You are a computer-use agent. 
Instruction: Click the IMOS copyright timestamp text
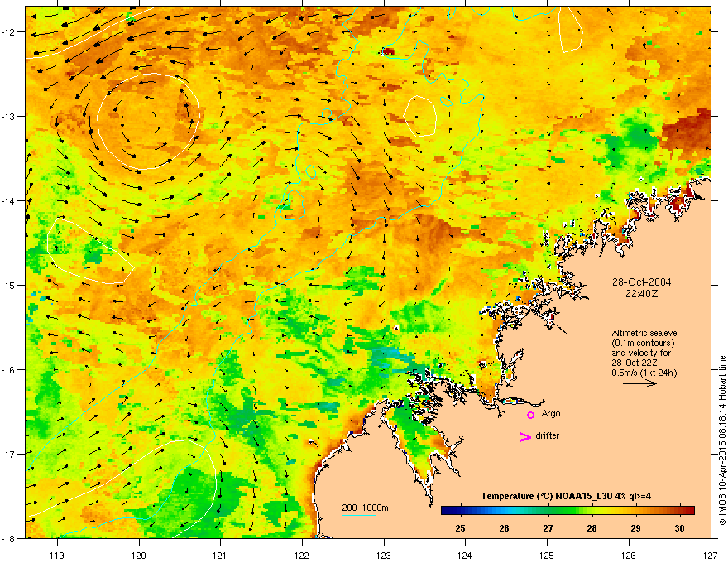click(x=722, y=440)
